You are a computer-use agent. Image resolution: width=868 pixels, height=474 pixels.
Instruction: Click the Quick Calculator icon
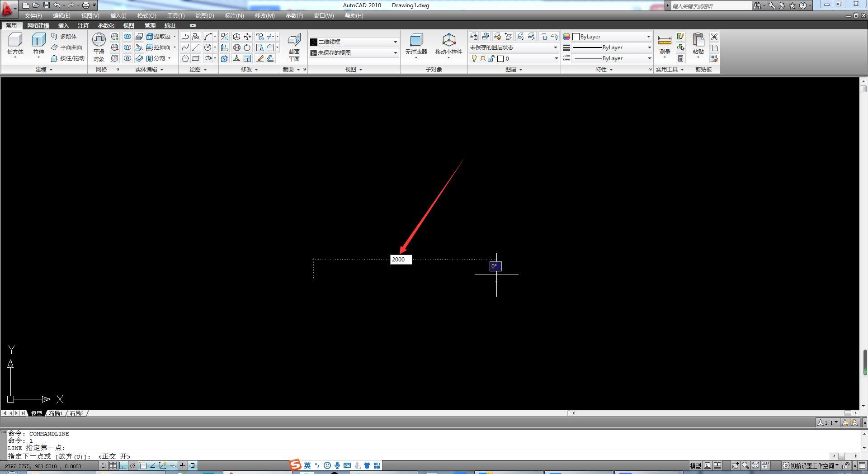(680, 58)
